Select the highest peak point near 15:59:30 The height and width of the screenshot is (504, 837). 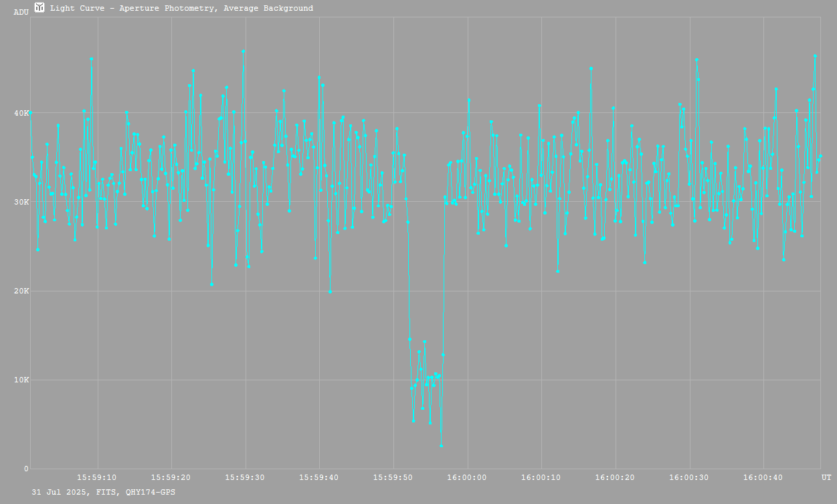click(244, 51)
